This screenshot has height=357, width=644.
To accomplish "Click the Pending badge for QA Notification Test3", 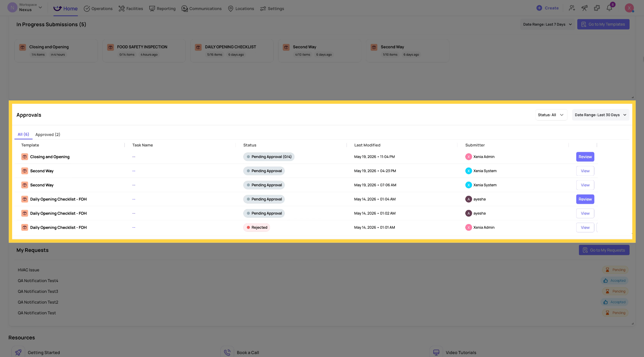I will [x=615, y=292].
